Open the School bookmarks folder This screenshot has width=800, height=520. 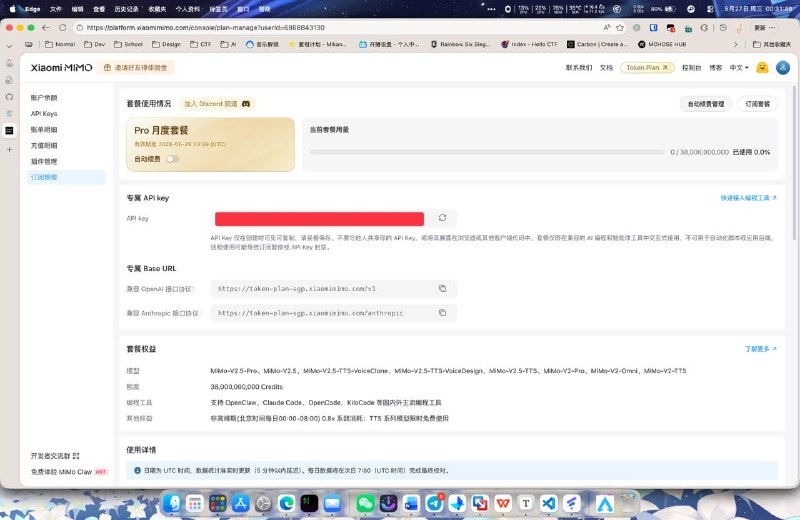(x=128, y=44)
